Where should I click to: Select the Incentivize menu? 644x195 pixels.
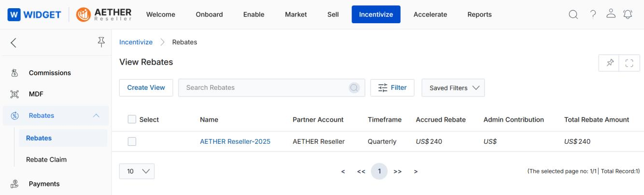pos(376,14)
